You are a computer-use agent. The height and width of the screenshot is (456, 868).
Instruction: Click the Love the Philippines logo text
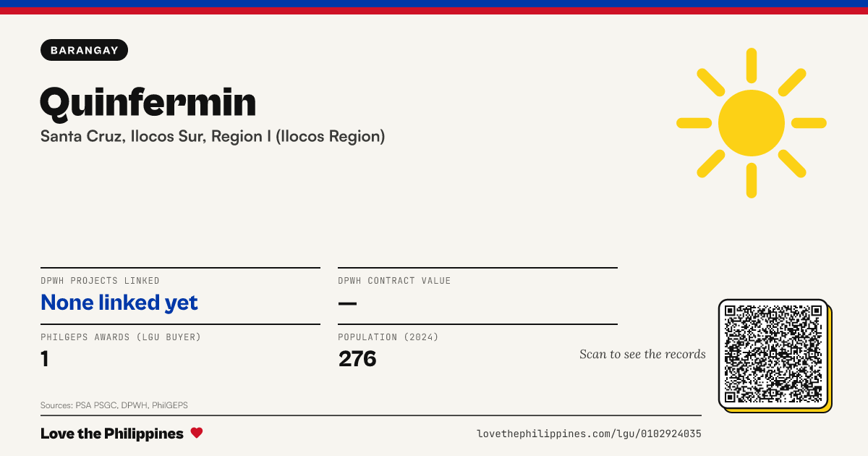[112, 434]
